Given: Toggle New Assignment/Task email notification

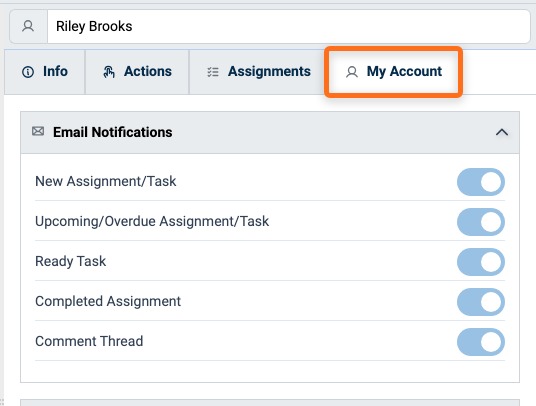Looking at the screenshot, I should point(481,182).
